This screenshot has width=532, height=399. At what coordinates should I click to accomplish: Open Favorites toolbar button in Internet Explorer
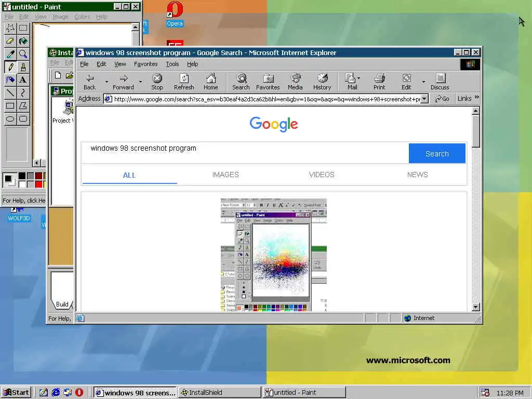coord(268,82)
